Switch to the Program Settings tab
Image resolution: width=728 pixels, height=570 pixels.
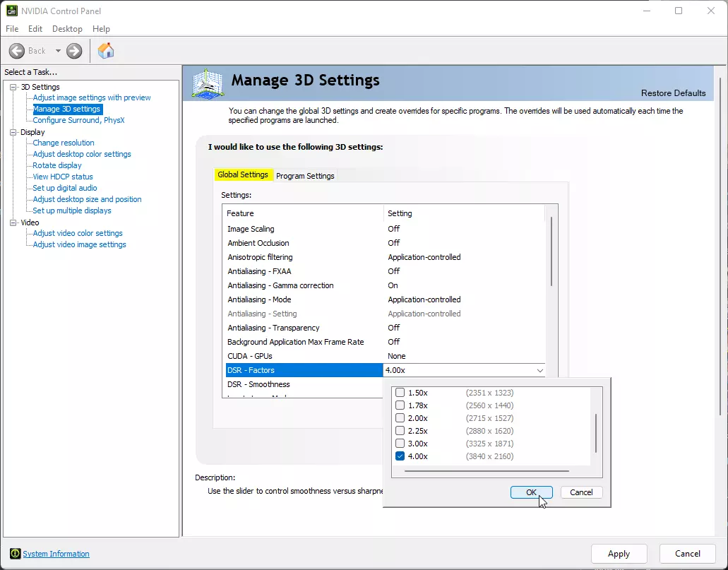[305, 176]
